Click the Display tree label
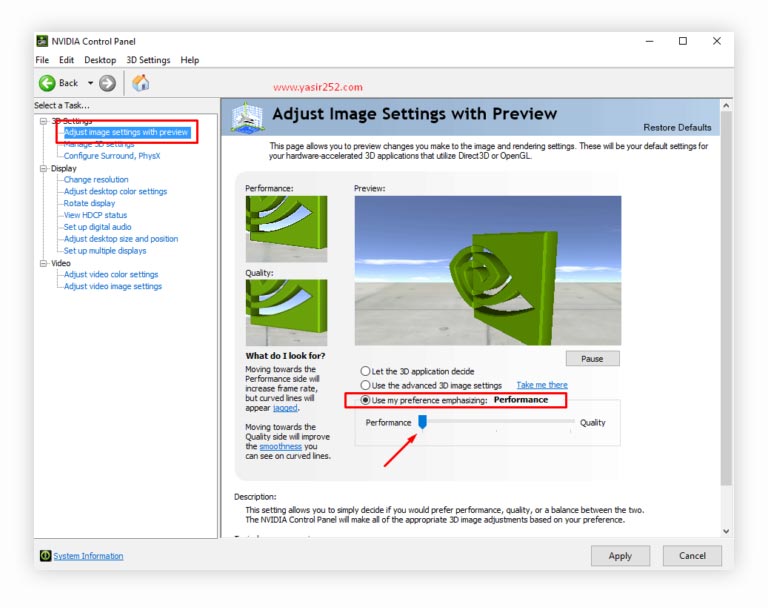768x608 pixels. point(64,168)
